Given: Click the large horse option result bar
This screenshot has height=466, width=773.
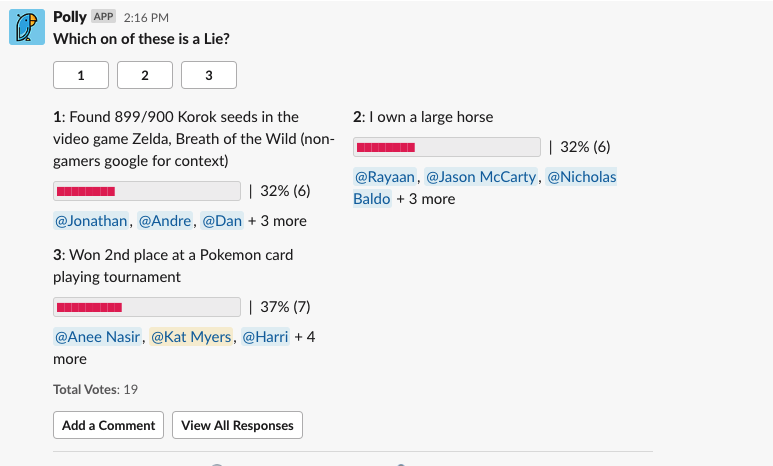Looking at the screenshot, I should pos(447,147).
